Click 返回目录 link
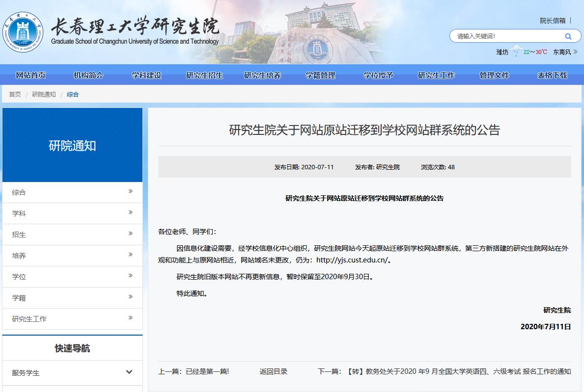This screenshot has height=392, width=584. coord(274,371)
